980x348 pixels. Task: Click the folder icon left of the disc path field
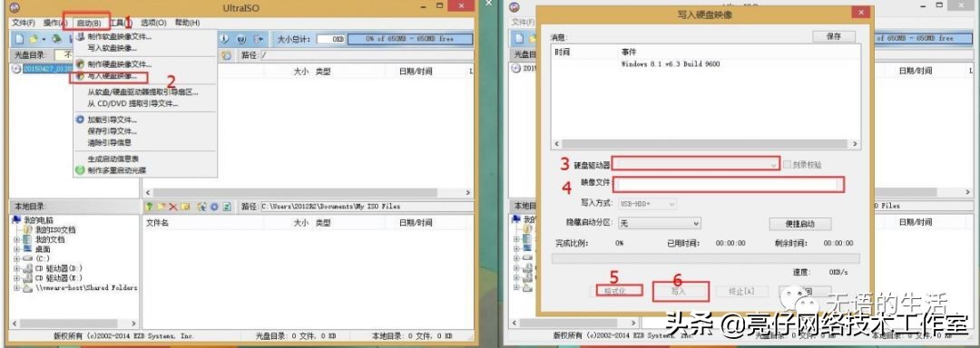[227, 55]
